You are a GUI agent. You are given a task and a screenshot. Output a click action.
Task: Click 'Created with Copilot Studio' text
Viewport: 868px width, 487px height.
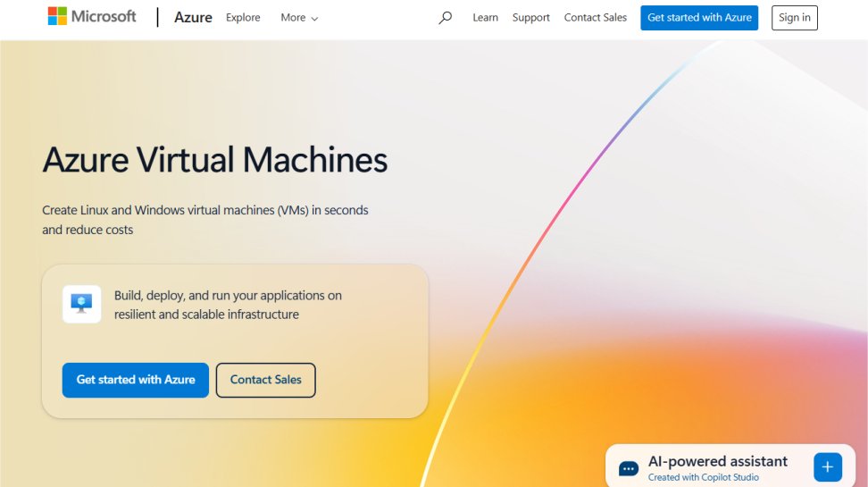click(703, 477)
